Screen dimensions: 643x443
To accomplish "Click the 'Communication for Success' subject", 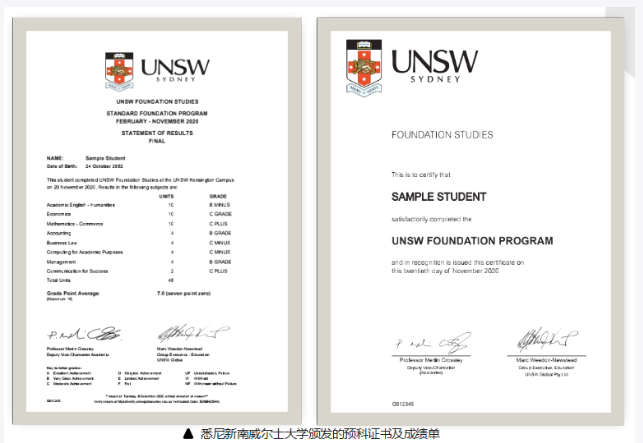I will tap(77, 271).
